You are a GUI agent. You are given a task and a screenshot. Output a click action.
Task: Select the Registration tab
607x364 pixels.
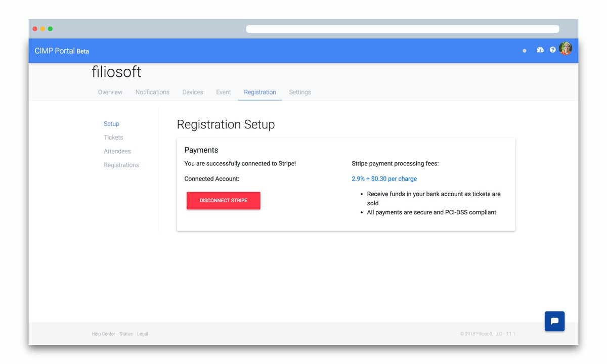[x=260, y=92]
